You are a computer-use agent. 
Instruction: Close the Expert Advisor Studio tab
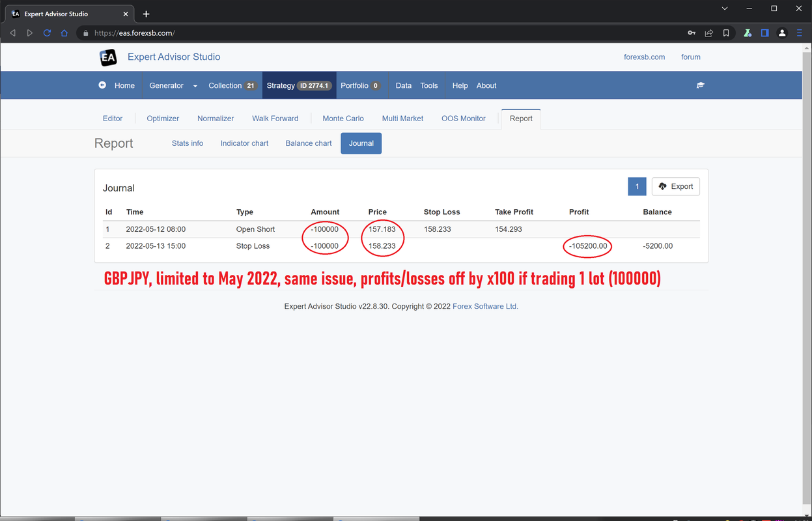pyautogui.click(x=127, y=14)
